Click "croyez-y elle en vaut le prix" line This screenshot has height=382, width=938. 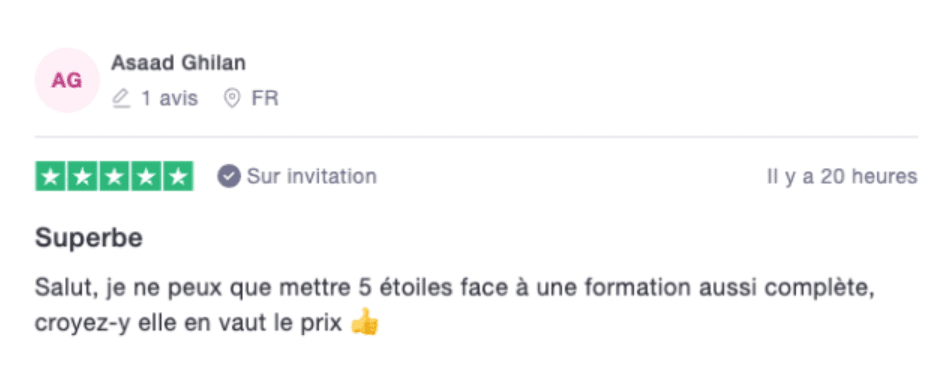pyautogui.click(x=188, y=325)
